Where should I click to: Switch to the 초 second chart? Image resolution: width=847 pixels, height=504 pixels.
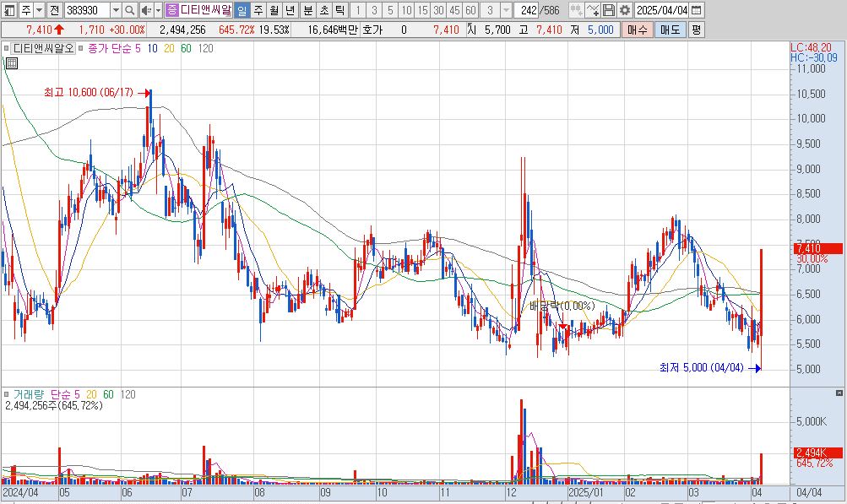coord(323,10)
